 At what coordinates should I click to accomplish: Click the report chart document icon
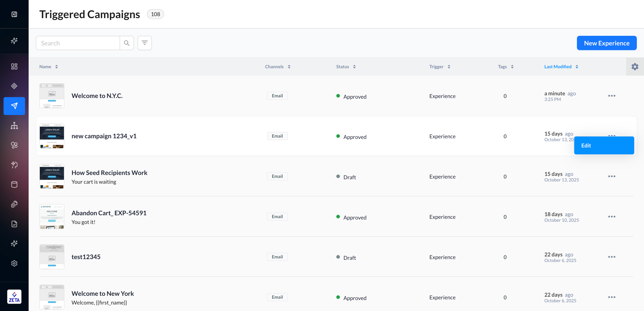(14, 224)
